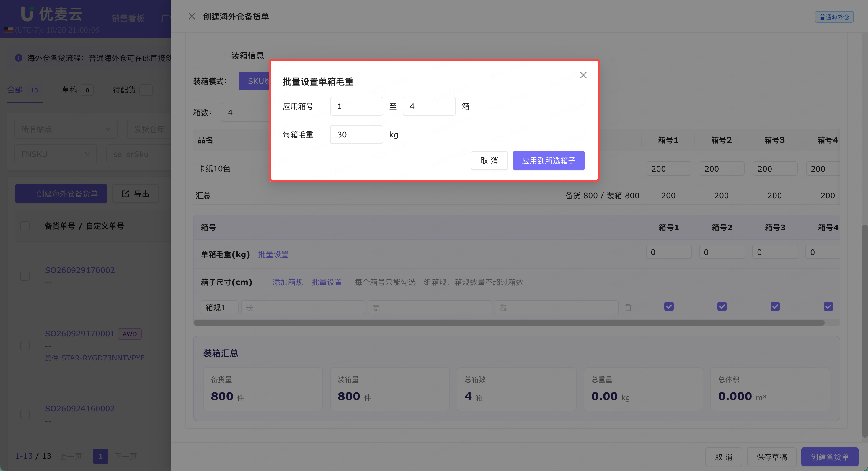This screenshot has height=471, width=868.
Task: Open 销售看板 in top navigation
Action: tap(128, 18)
